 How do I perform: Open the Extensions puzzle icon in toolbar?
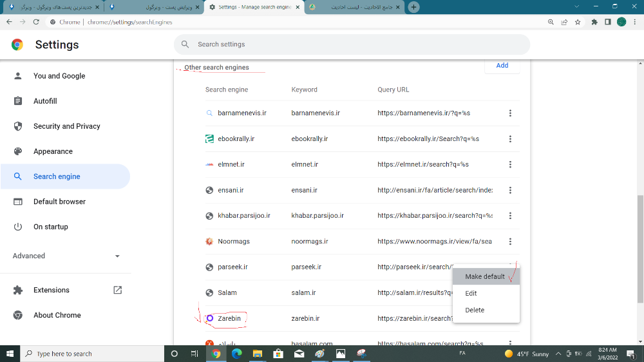(x=594, y=22)
